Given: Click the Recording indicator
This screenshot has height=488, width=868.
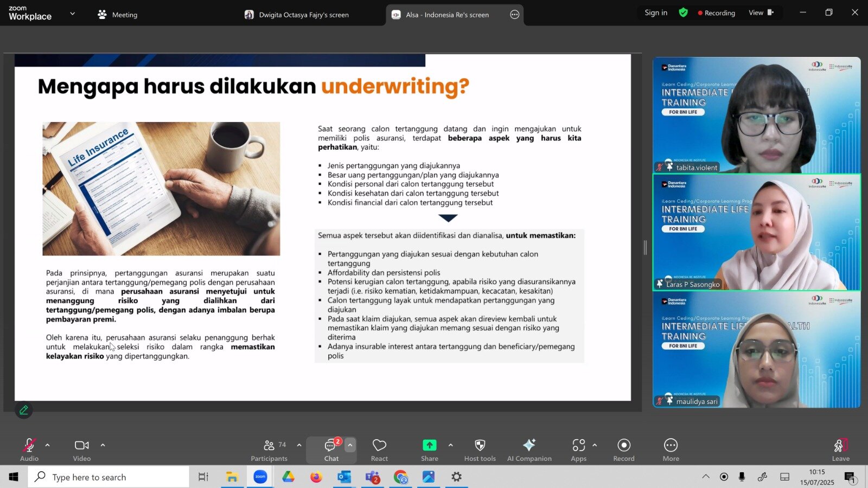Looking at the screenshot, I should pyautogui.click(x=717, y=13).
